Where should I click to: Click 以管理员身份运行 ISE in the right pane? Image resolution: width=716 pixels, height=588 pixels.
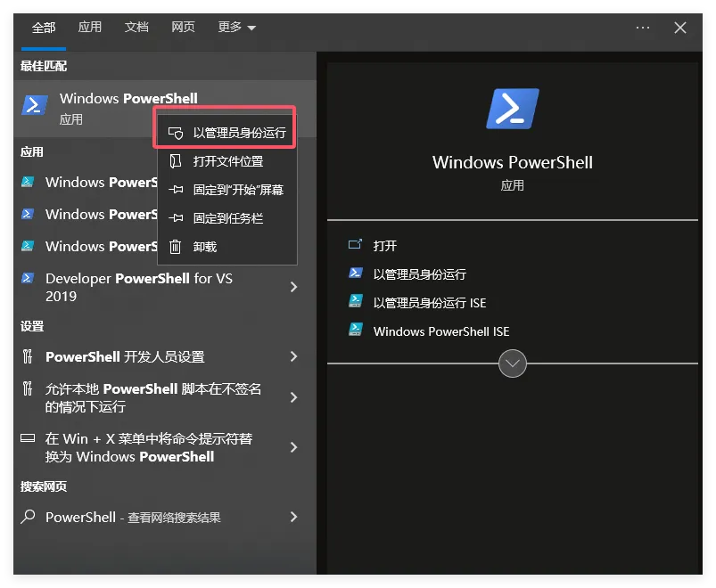tap(429, 303)
